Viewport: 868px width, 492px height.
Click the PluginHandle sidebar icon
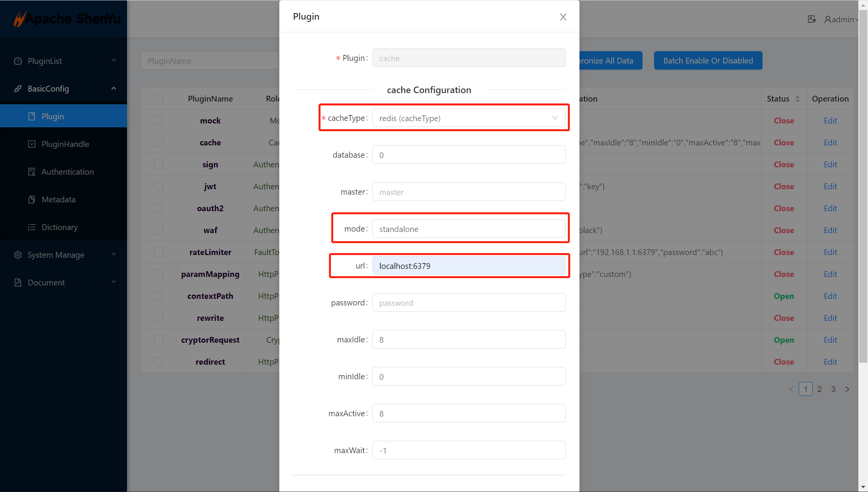point(32,144)
